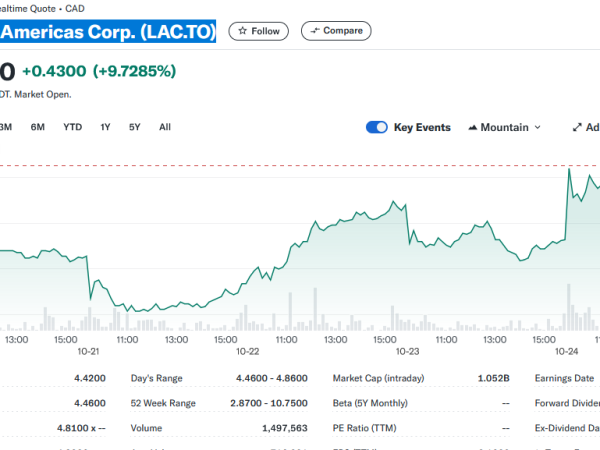Click the Compare button label
Screen dimensions: 600x450
click(x=343, y=31)
